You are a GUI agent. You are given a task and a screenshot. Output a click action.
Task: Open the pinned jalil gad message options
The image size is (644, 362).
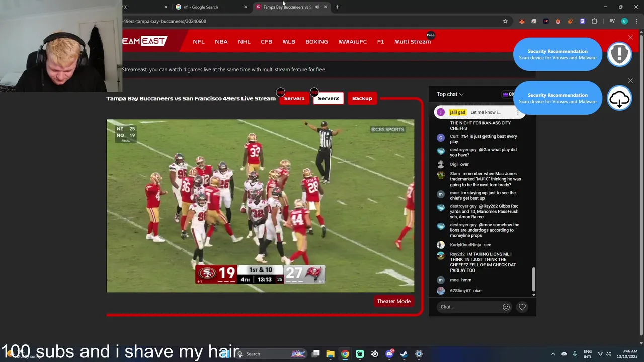[518, 112]
